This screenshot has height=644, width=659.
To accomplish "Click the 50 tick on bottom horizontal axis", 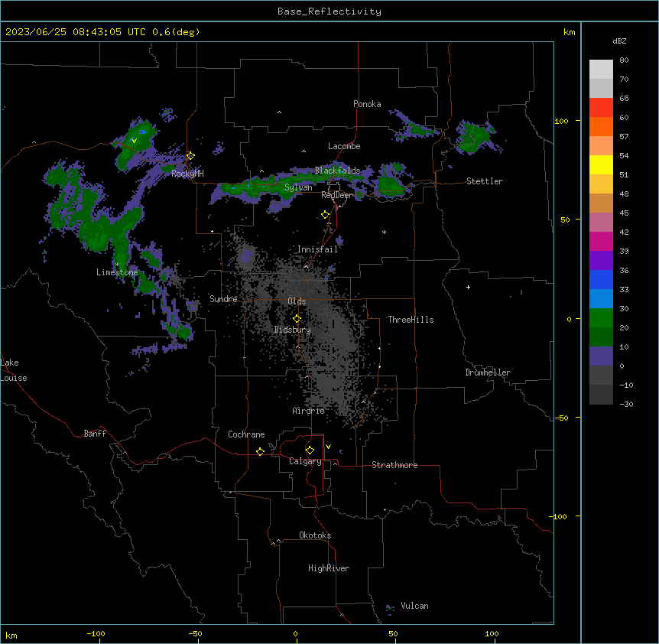I will [394, 633].
